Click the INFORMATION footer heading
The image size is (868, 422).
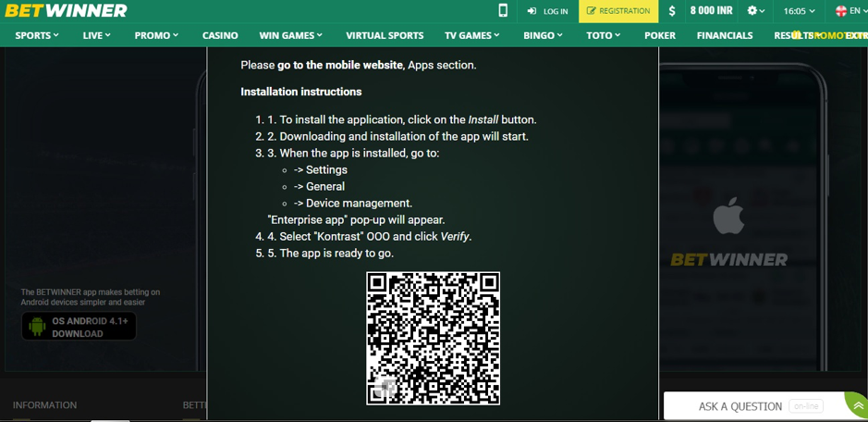[x=45, y=405]
